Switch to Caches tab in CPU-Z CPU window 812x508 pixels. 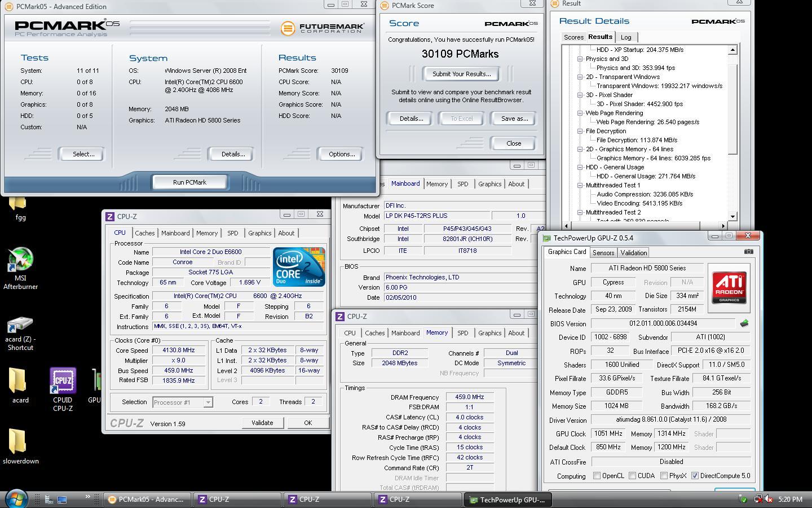(144, 233)
